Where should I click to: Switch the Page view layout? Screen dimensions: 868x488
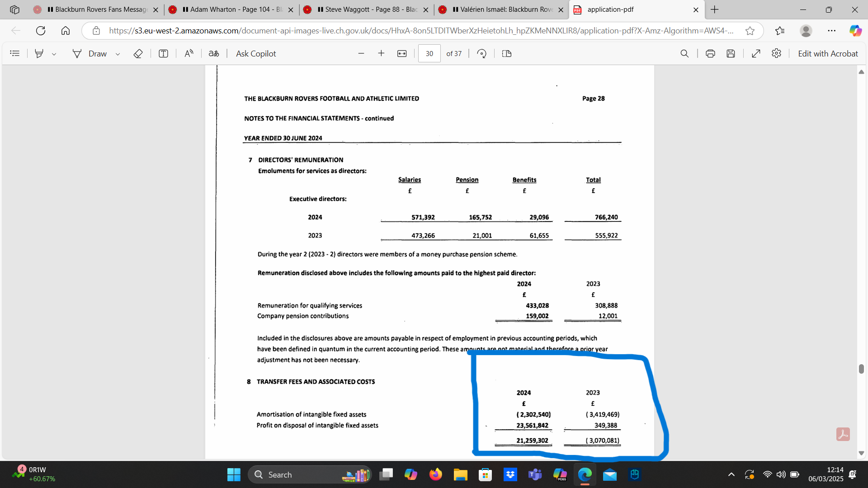507,53
